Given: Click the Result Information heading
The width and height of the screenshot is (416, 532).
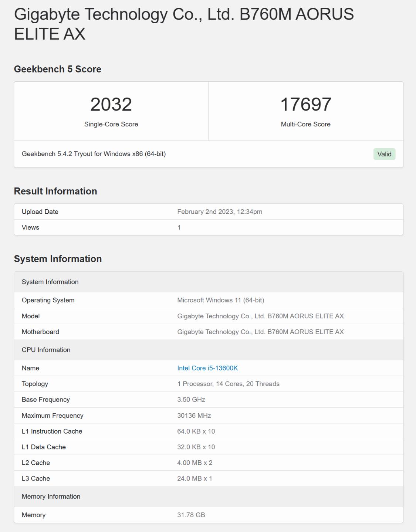Looking at the screenshot, I should click(55, 191).
